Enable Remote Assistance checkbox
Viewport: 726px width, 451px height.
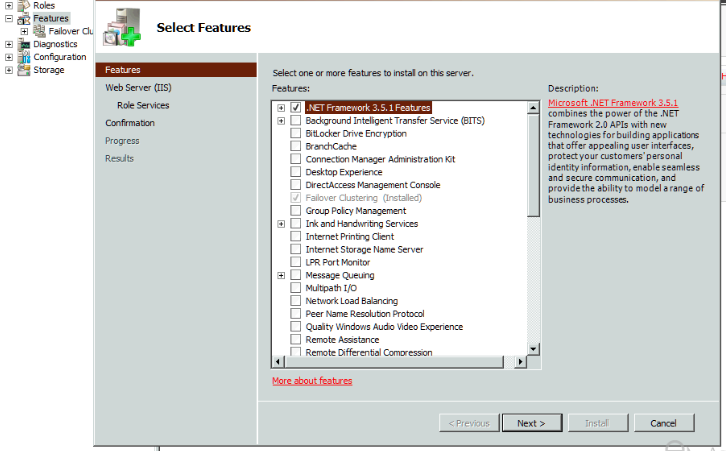[x=295, y=339]
